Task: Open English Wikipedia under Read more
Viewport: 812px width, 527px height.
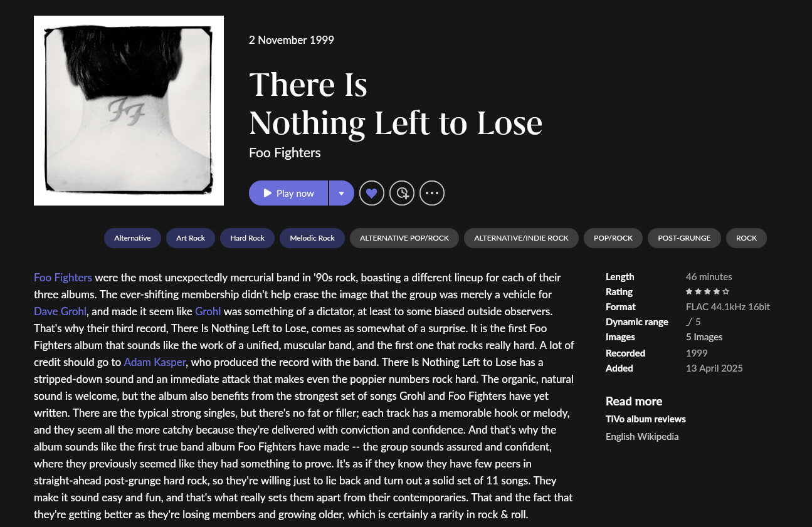Action: (x=642, y=436)
